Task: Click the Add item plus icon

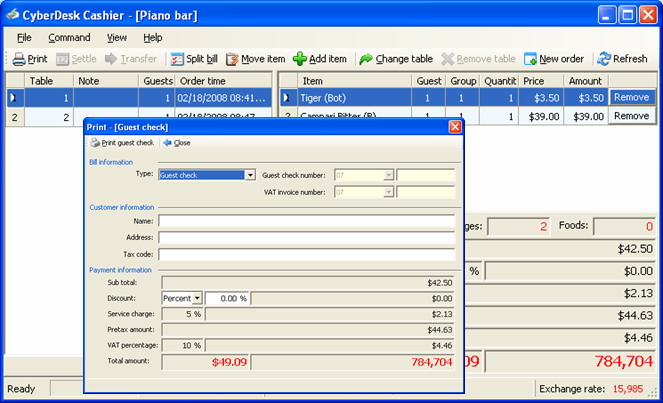Action: click(x=300, y=59)
